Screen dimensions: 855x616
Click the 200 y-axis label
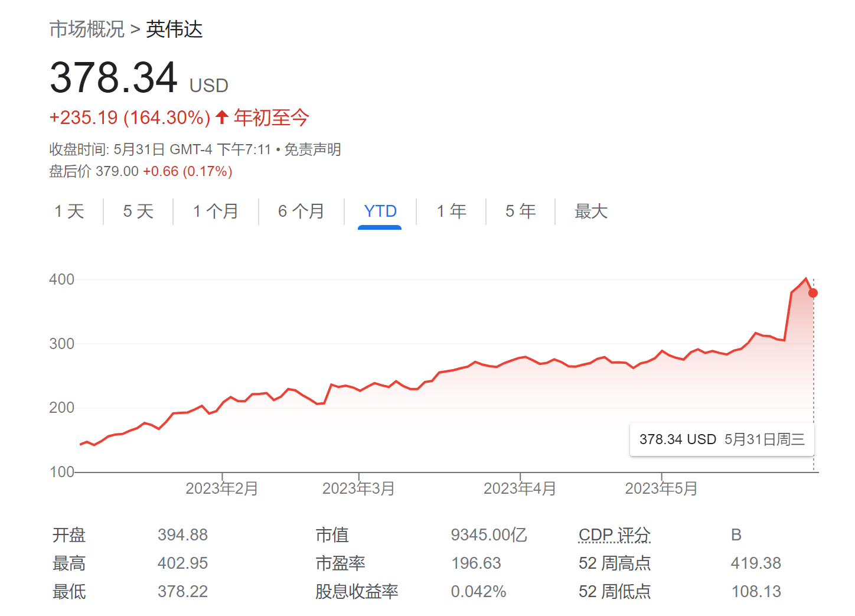pos(62,408)
